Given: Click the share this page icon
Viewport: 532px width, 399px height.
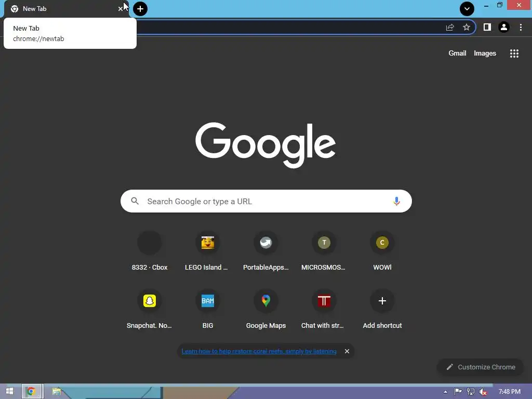Looking at the screenshot, I should [450, 28].
